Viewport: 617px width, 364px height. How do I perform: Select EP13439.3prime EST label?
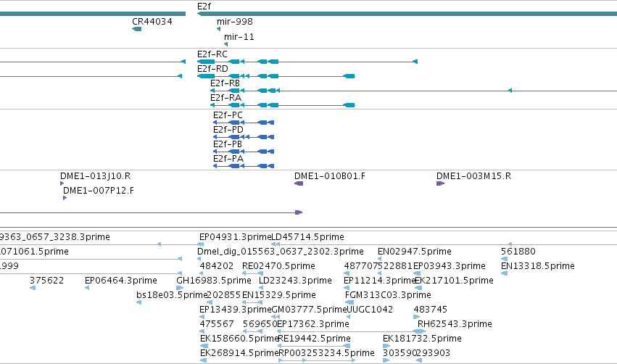[x=236, y=310]
